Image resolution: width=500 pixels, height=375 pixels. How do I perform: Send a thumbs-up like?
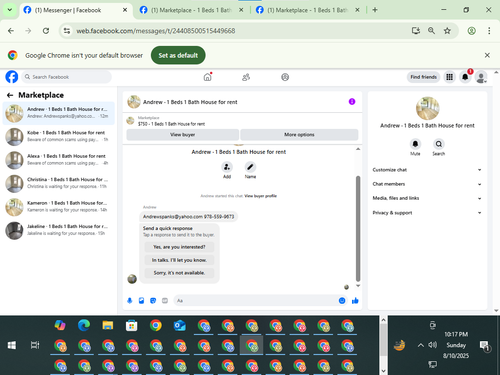click(355, 301)
